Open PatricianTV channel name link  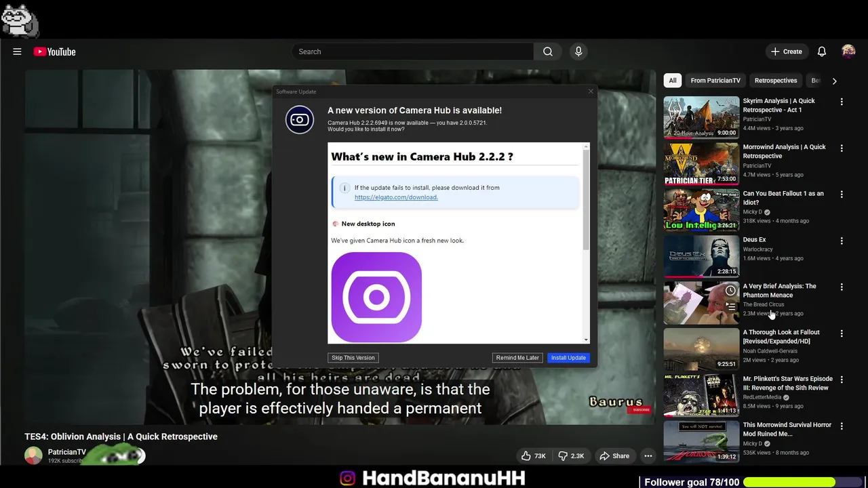click(x=67, y=452)
